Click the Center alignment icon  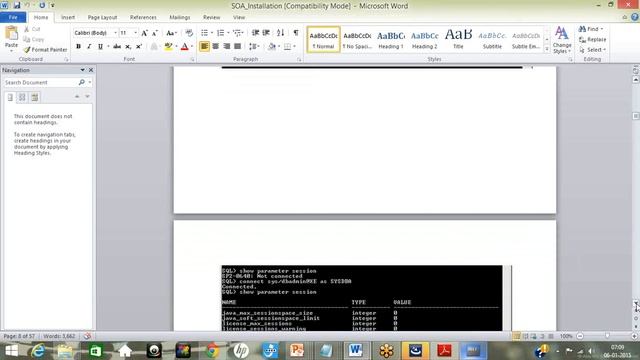tap(216, 47)
